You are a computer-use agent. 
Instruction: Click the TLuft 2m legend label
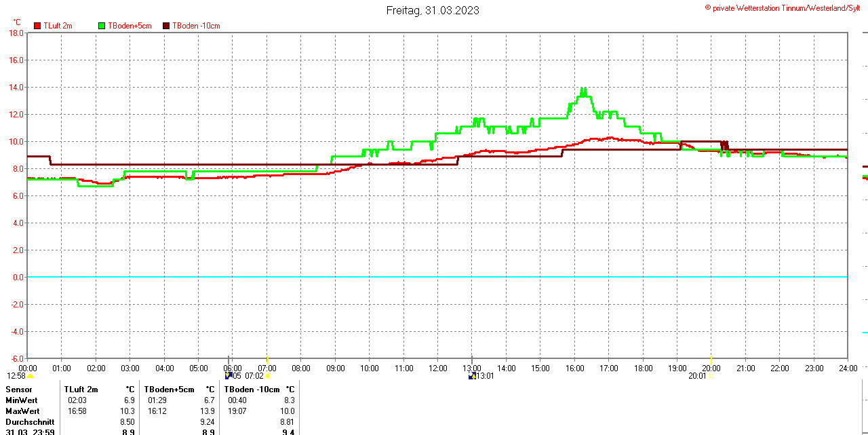[x=58, y=26]
